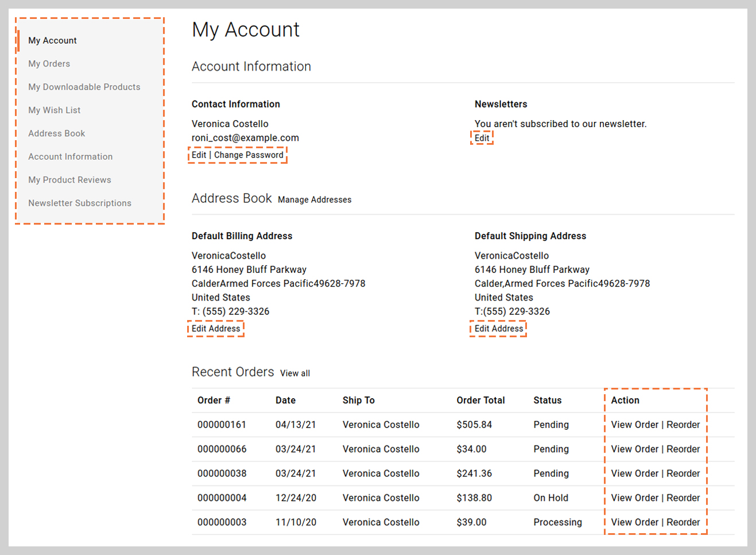Click the Contact Information heading
This screenshot has height=555, width=756.
(x=236, y=104)
